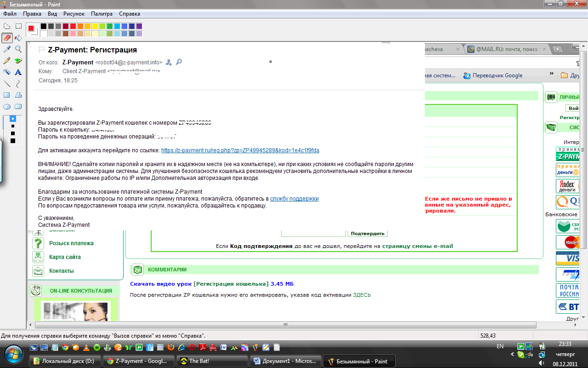This screenshot has height=368, width=588.
Task: Launch Calculator from quick launch
Action: click(x=160, y=347)
